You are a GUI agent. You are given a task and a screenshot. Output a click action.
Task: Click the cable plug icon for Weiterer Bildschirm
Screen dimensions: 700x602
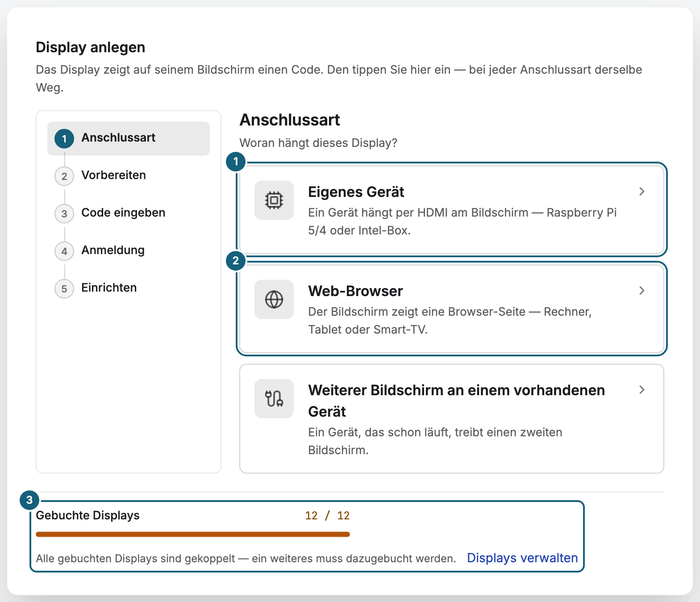pyautogui.click(x=274, y=398)
